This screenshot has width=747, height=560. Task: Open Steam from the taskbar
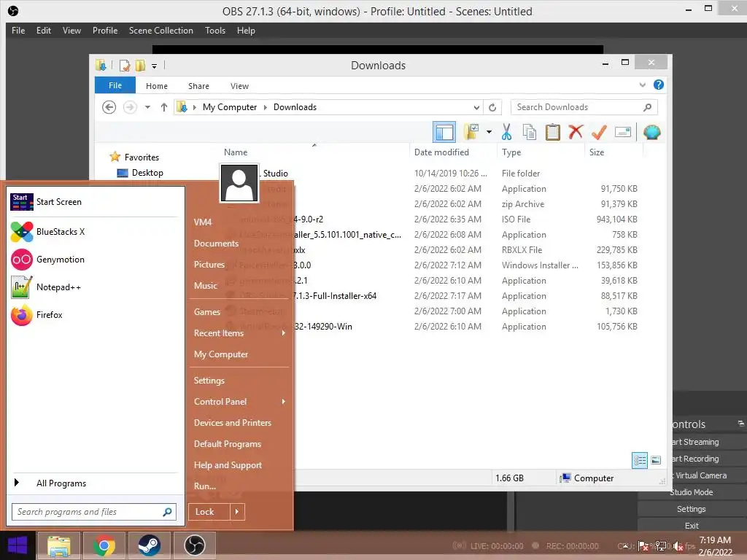click(x=149, y=545)
